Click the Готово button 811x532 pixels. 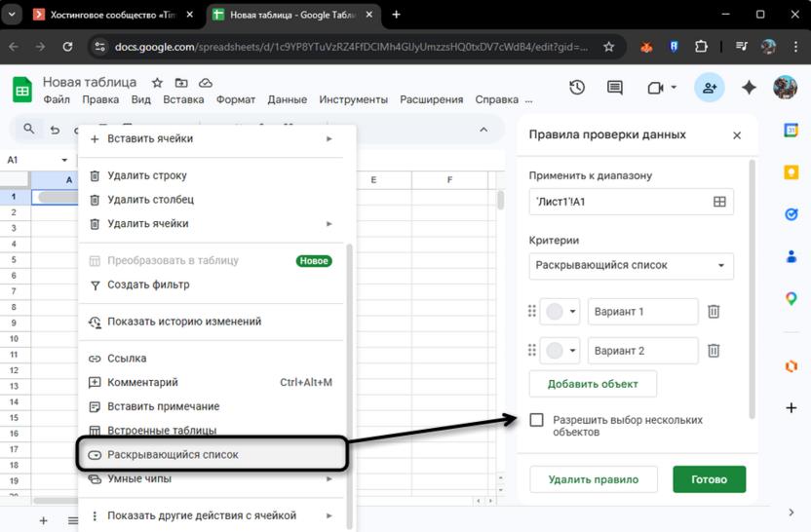[709, 479]
